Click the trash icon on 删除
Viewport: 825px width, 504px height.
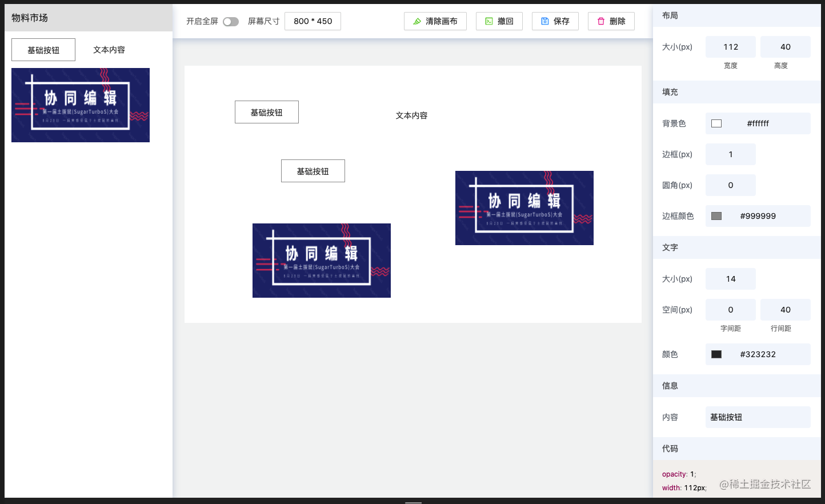click(601, 21)
